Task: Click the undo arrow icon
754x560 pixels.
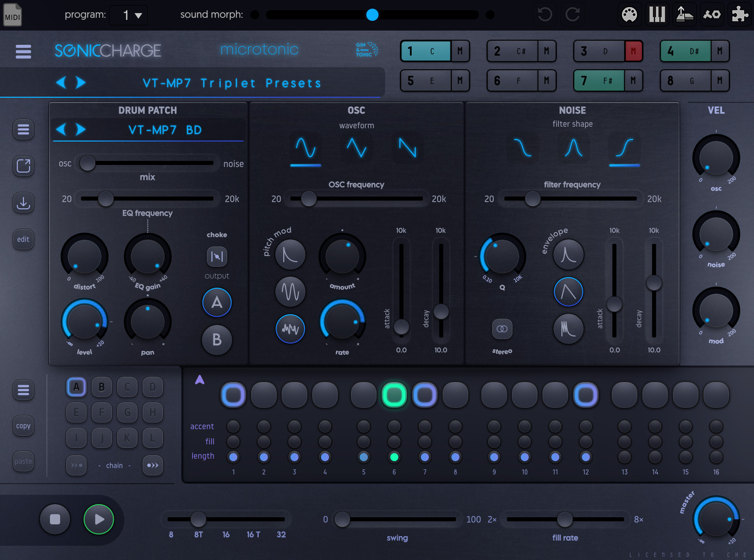Action: (x=545, y=14)
